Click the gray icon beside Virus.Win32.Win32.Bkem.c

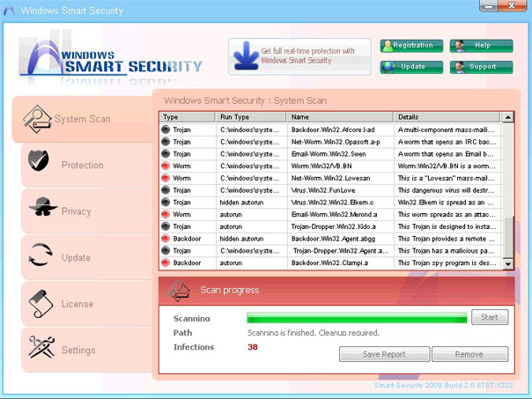(166, 203)
